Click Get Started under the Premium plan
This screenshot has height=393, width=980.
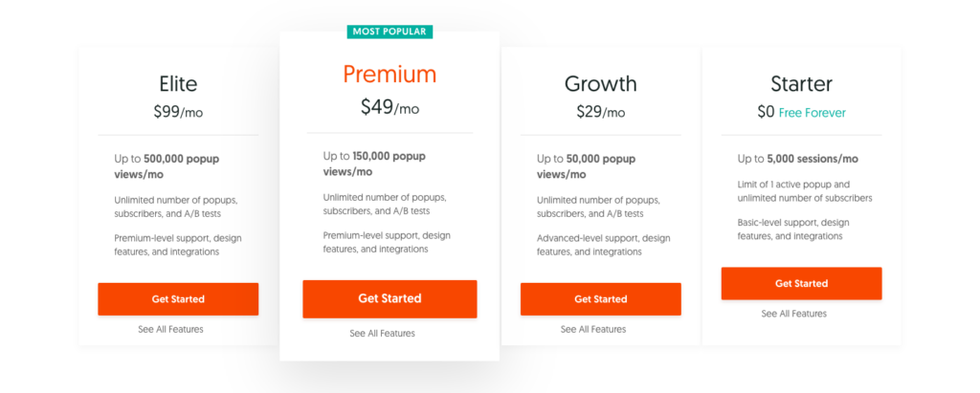[x=390, y=298]
